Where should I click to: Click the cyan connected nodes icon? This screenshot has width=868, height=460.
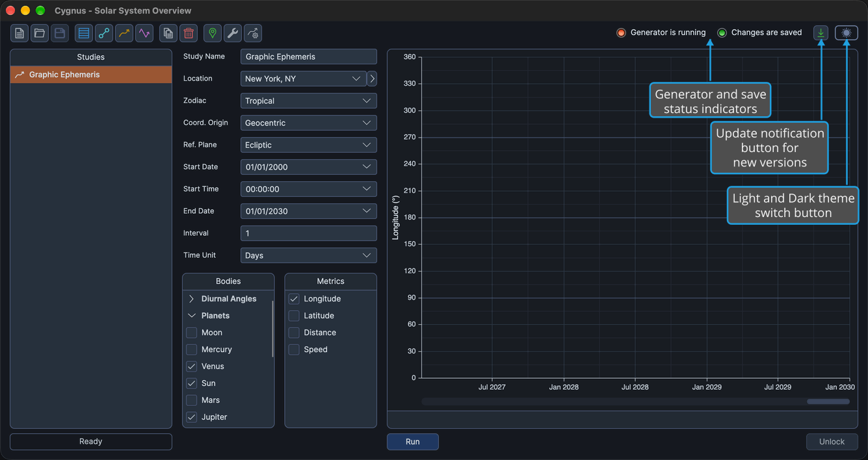[x=104, y=33]
